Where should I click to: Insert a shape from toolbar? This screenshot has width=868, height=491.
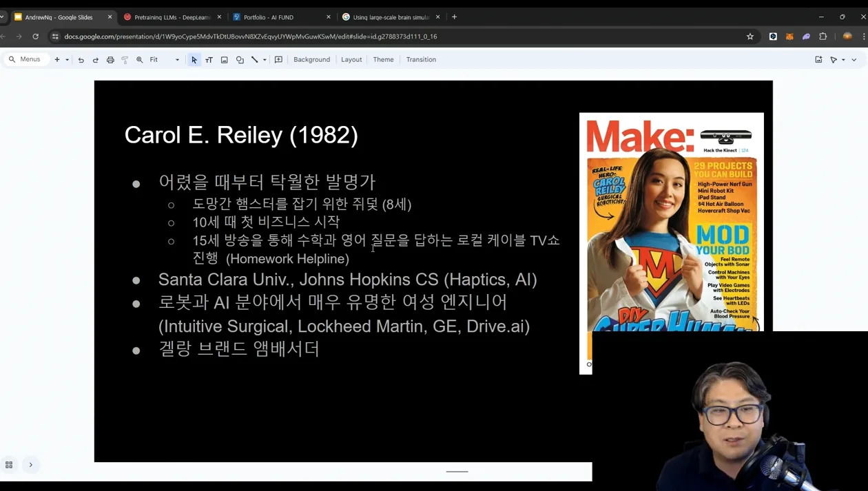click(240, 60)
